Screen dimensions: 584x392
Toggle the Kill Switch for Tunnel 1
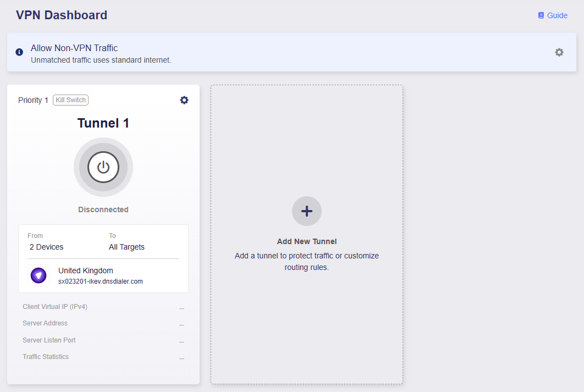[70, 100]
